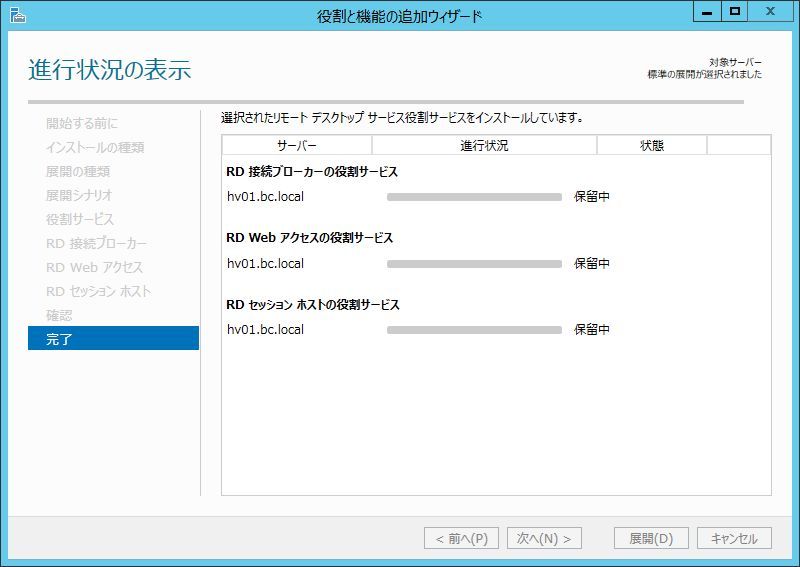800x567 pixels.
Task: Maximize the wizard window
Action: [x=735, y=11]
